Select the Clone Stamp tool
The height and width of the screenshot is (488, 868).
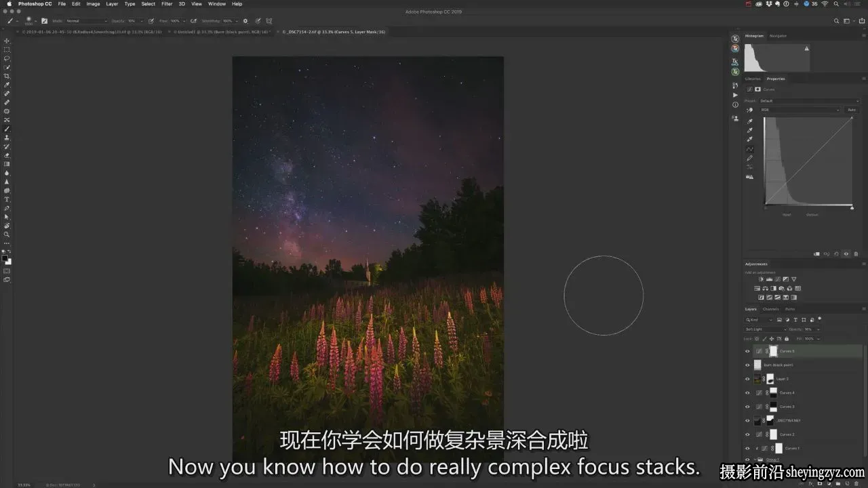pyautogui.click(x=7, y=138)
